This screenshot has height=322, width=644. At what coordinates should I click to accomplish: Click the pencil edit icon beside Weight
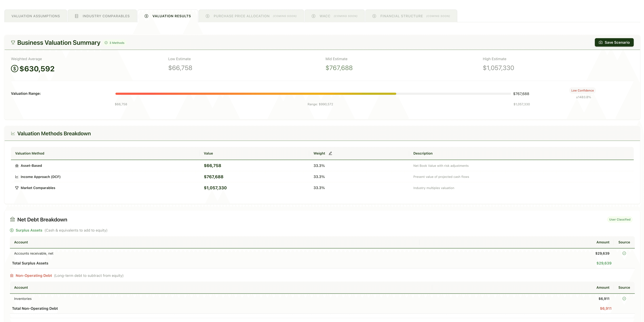[x=330, y=153]
